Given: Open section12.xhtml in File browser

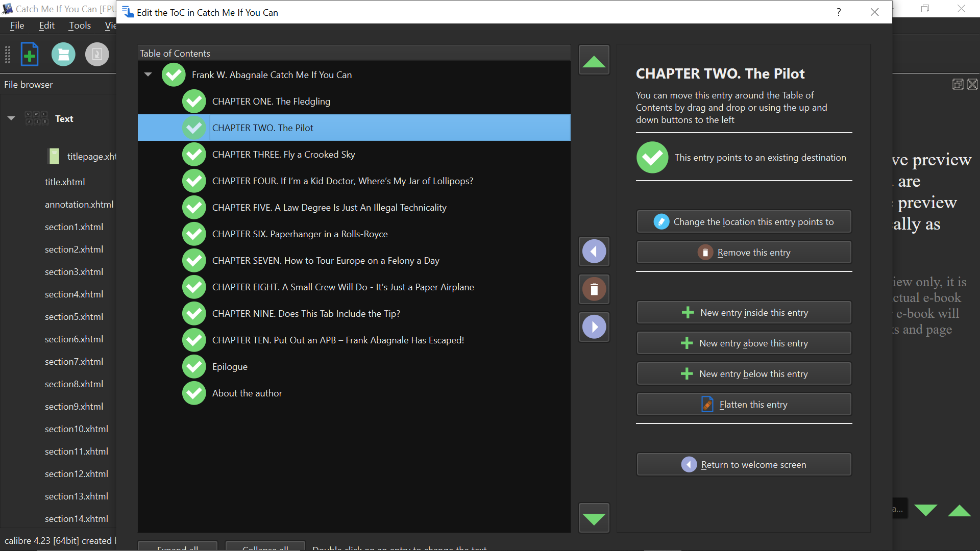Looking at the screenshot, I should pos(77,473).
